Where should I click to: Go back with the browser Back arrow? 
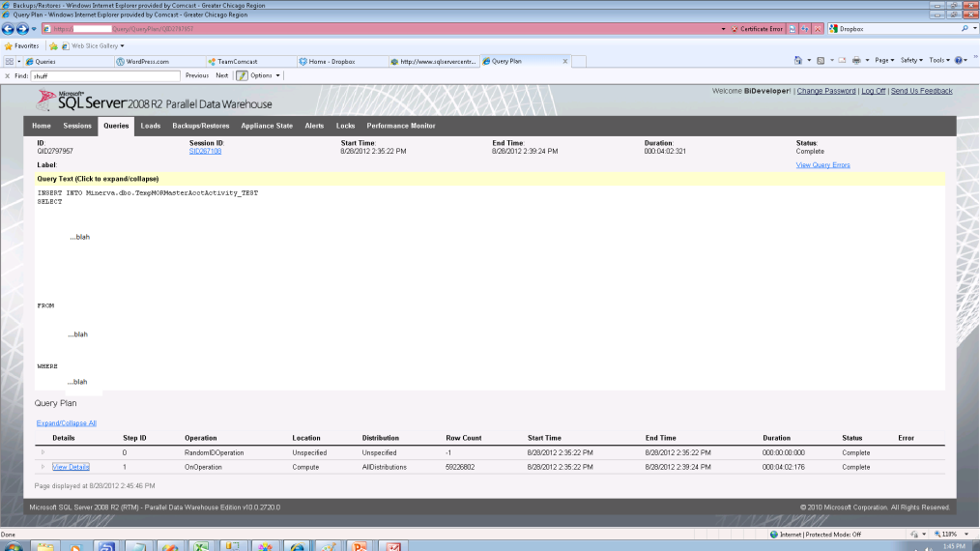tap(8, 29)
